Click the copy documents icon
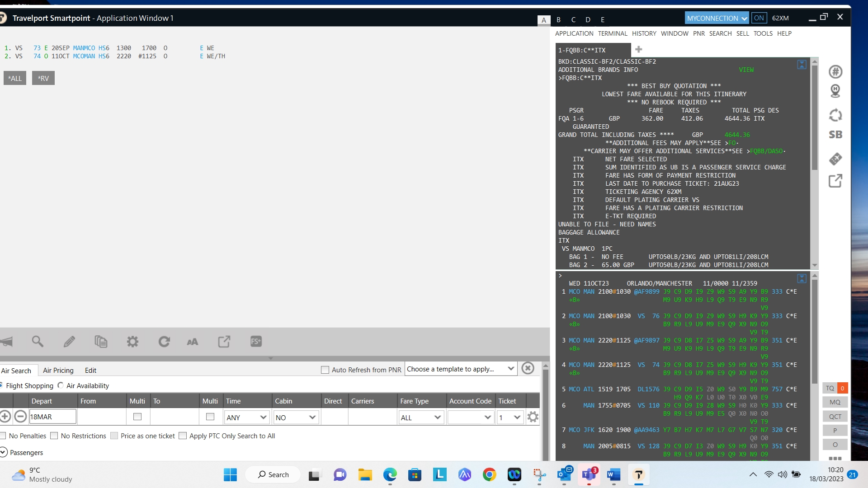868x488 pixels. (x=101, y=342)
